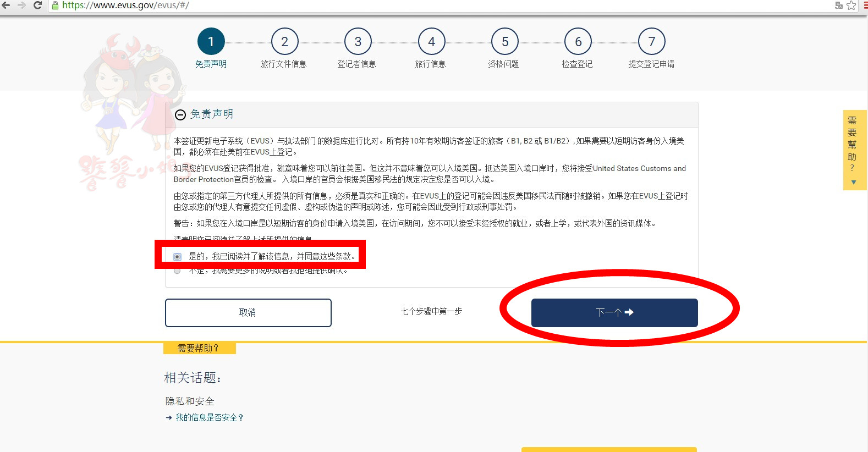Click the 相关话题 heading
The height and width of the screenshot is (452, 868).
193,378
